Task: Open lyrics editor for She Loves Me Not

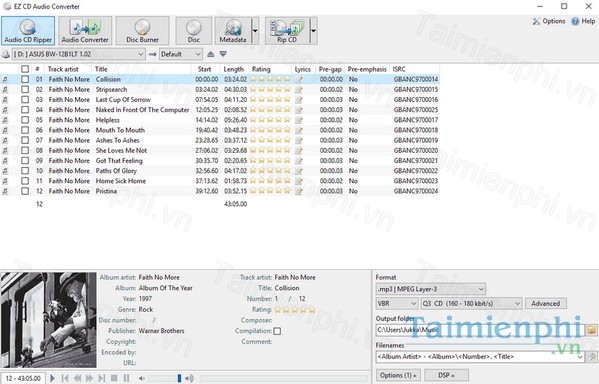Action: click(299, 151)
